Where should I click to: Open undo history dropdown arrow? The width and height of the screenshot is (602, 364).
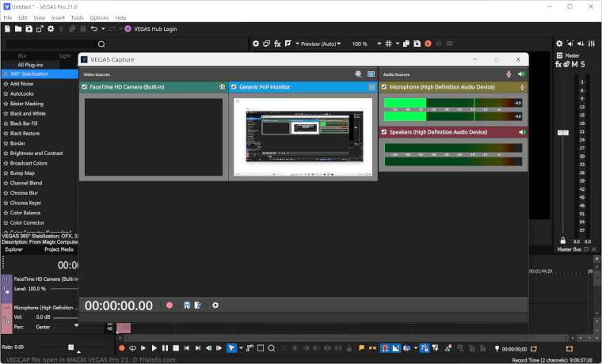pos(103,28)
